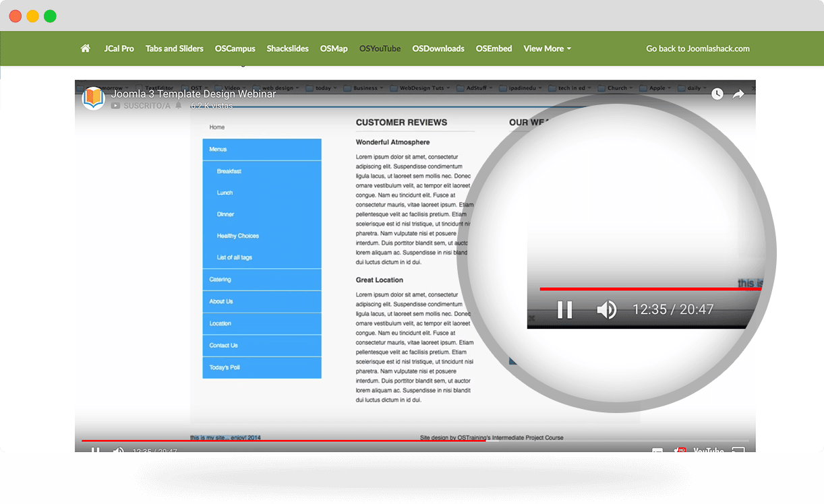
Task: Click the Wonderful Atmosphere review title
Action: pos(392,142)
